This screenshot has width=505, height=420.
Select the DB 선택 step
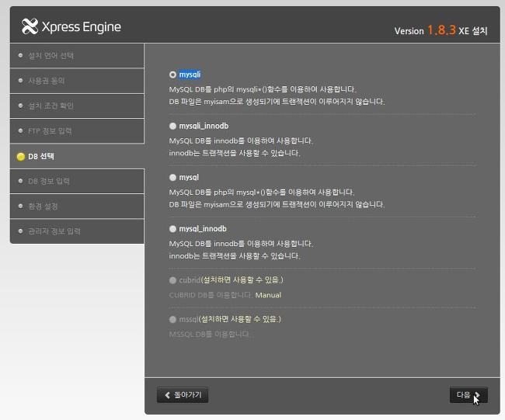click(x=77, y=156)
